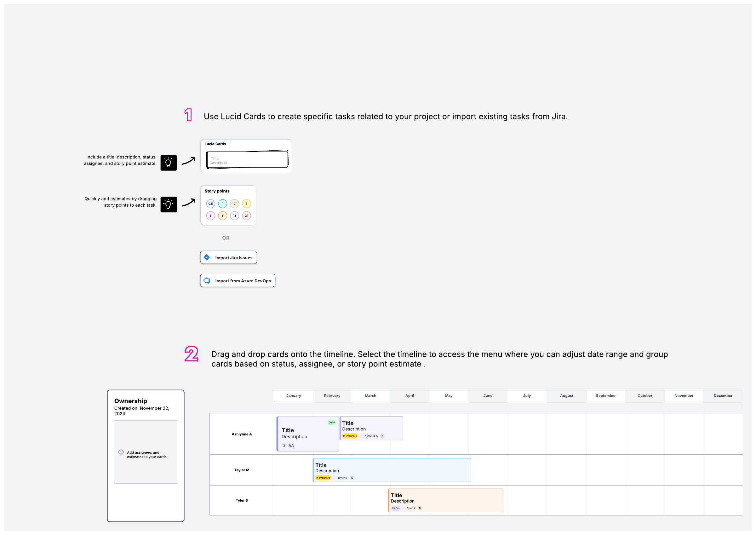The width and height of the screenshot is (756, 535).
Task: Click the Jira diamond logo icon
Action: tap(207, 258)
